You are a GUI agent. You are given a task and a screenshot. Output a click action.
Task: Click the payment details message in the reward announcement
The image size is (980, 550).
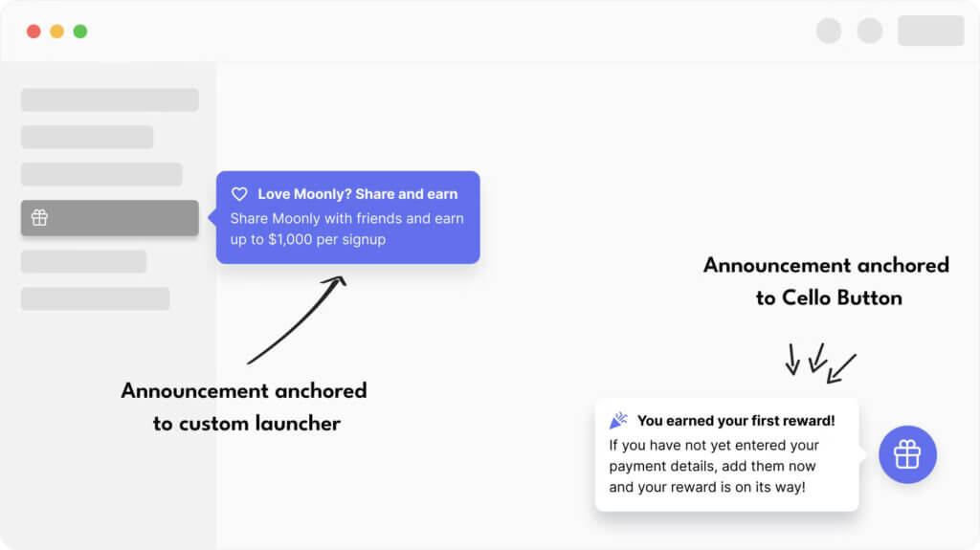click(x=713, y=466)
